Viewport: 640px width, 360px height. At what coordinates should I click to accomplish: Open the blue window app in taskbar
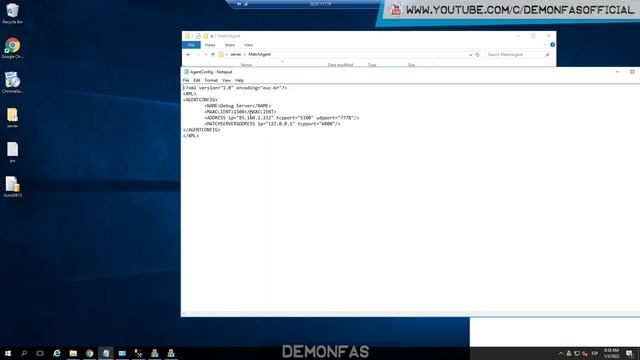(122, 353)
